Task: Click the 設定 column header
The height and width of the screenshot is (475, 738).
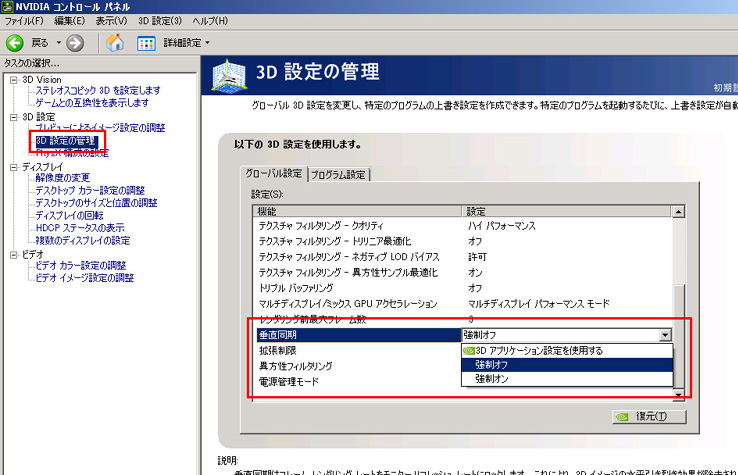Action: point(566,211)
